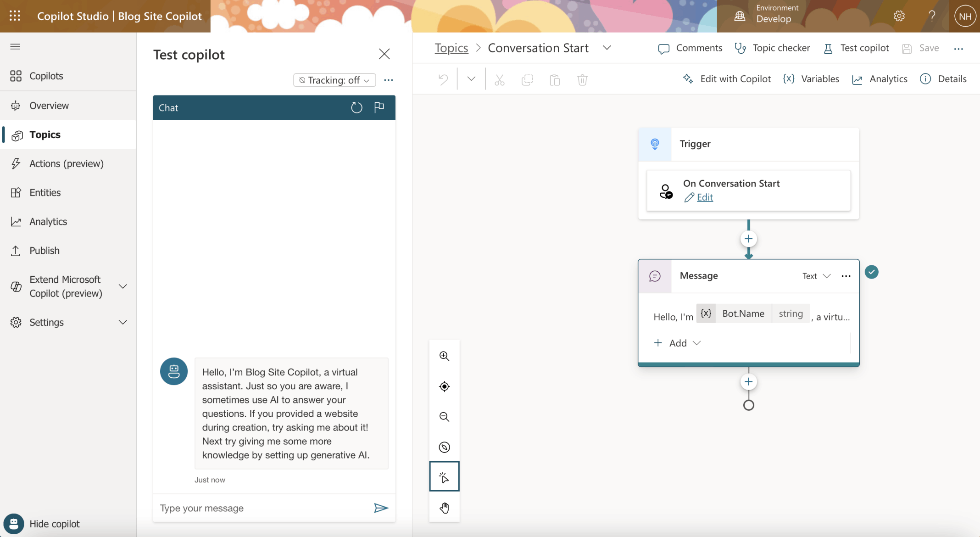Expand Extend Microsoft Copilot section
Viewport: 980px width, 537px height.
pos(122,286)
